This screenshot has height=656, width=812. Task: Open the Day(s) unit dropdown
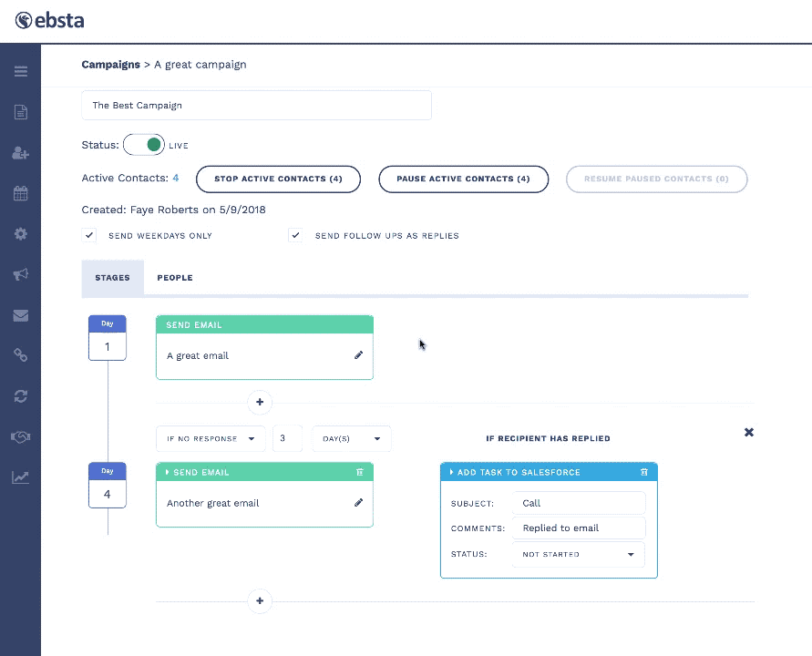(x=351, y=438)
